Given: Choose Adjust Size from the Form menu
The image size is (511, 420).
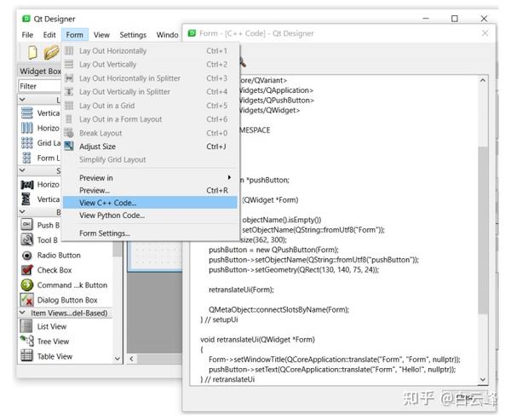Looking at the screenshot, I should pyautogui.click(x=150, y=147).
